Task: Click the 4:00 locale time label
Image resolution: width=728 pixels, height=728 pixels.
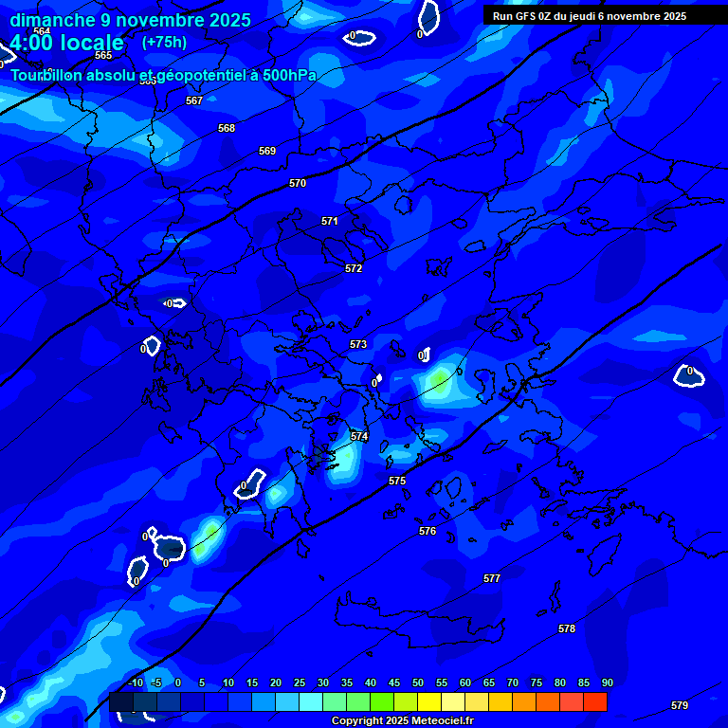Action: (66, 44)
